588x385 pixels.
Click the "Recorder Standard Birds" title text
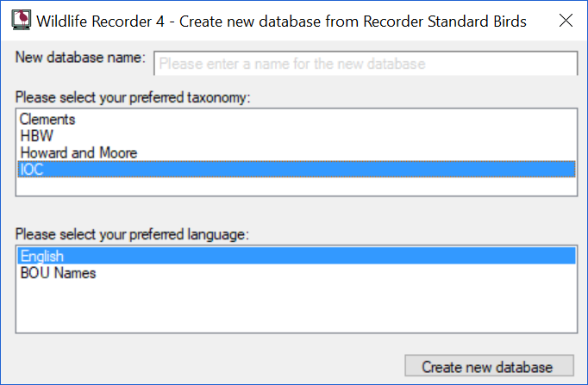(x=445, y=22)
